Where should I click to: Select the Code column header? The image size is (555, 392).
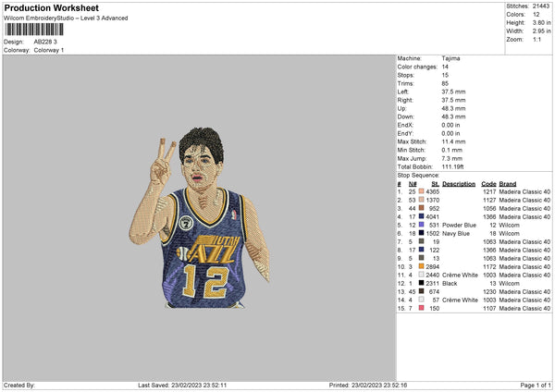[x=488, y=184]
